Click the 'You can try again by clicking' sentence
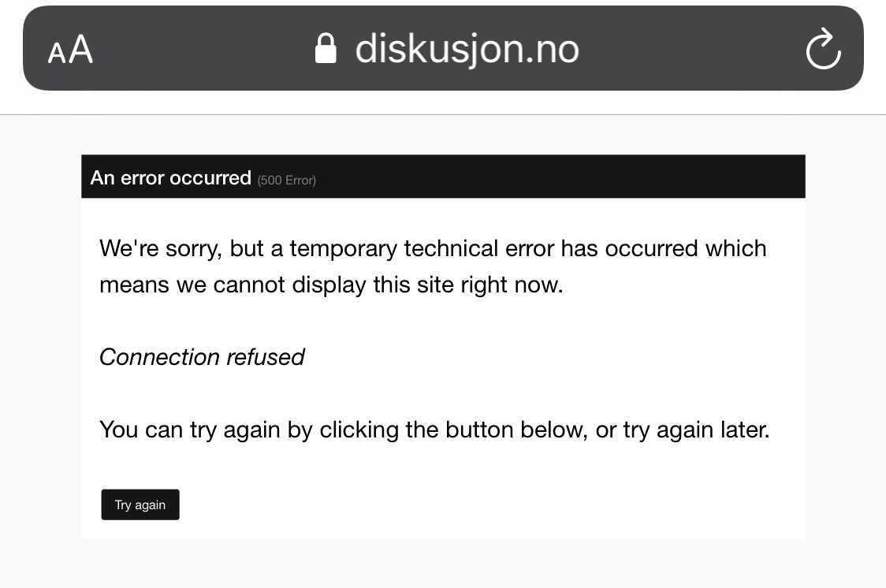 pyautogui.click(x=434, y=430)
